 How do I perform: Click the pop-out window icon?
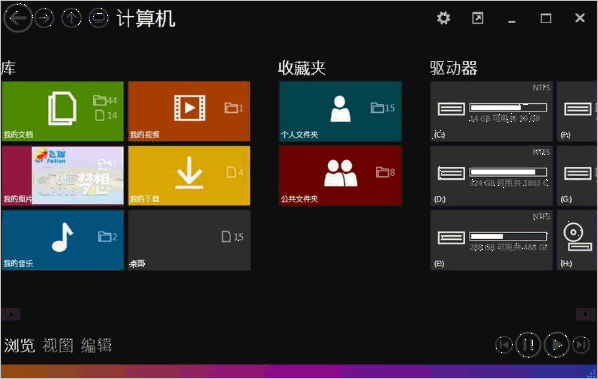coord(477,18)
